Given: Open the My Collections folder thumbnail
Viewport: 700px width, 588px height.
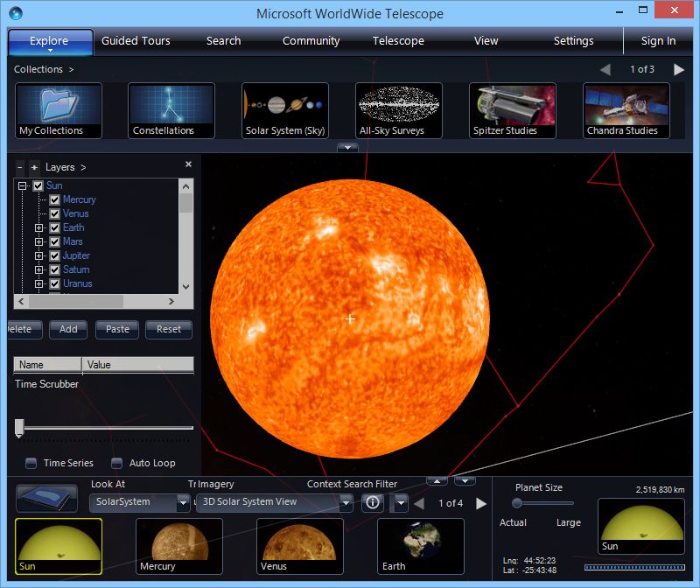Looking at the screenshot, I should pyautogui.click(x=59, y=111).
